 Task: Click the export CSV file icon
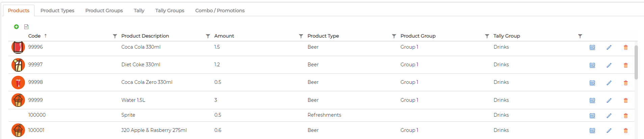click(x=26, y=27)
